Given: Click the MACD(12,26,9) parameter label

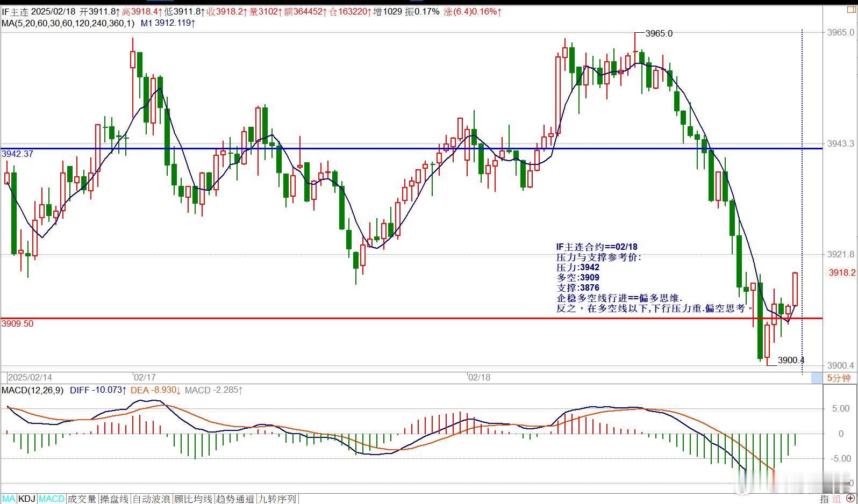Looking at the screenshot, I should 32,390.
